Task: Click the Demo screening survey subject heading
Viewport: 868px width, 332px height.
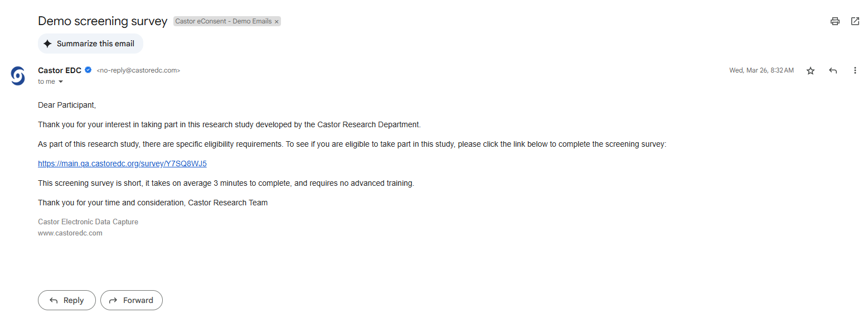Action: [x=103, y=21]
